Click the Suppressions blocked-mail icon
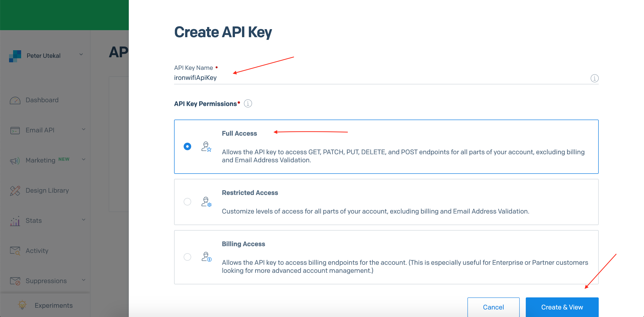 point(15,281)
